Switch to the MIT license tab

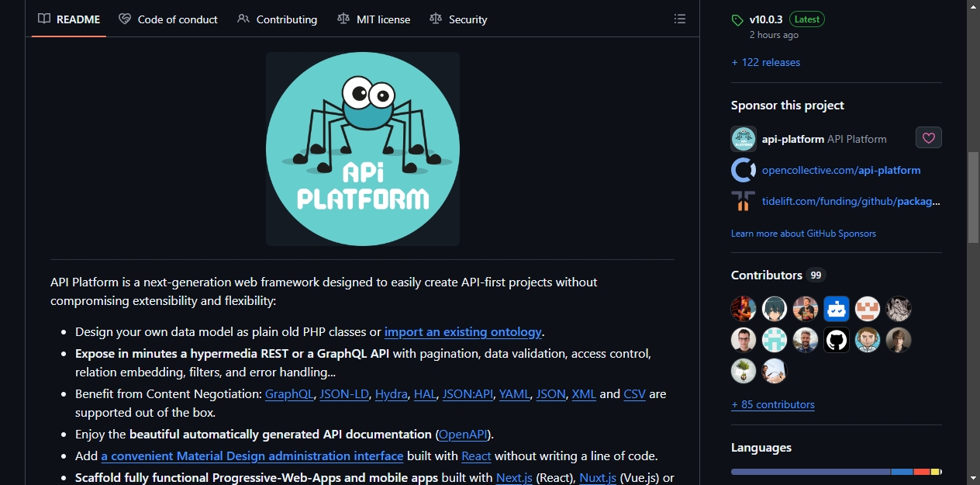pos(374,19)
